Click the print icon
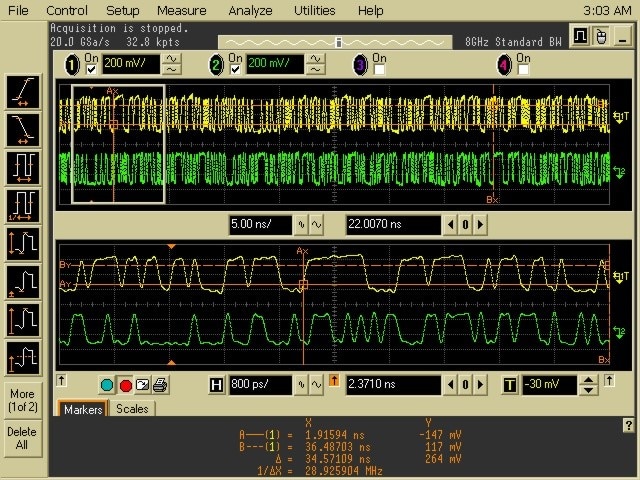The width and height of the screenshot is (640, 480). pyautogui.click(x=160, y=384)
